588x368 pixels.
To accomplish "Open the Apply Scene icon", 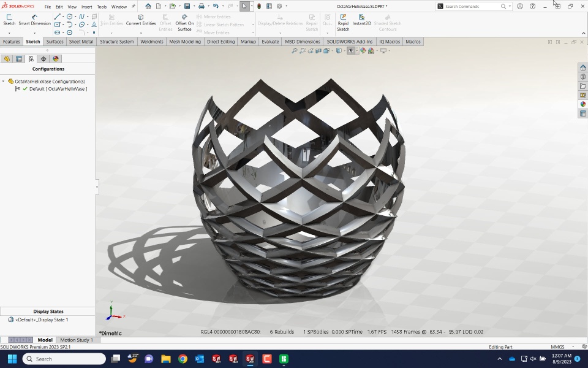I will [371, 51].
